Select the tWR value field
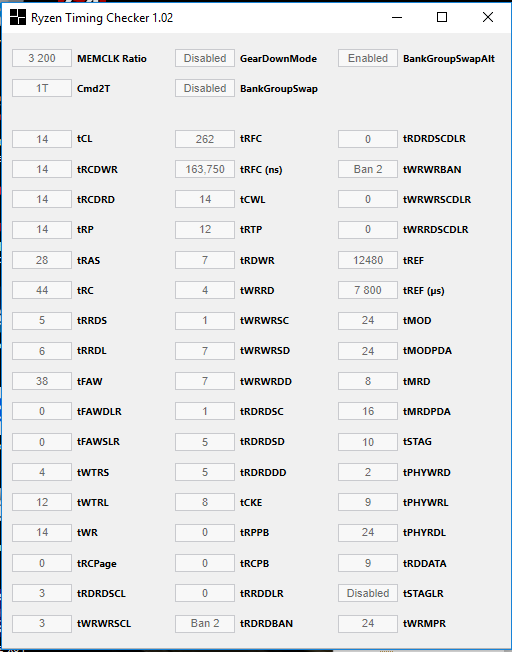512x652 pixels. [42, 533]
